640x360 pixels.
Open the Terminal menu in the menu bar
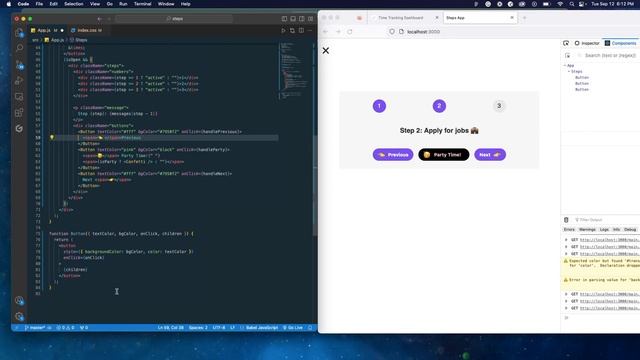click(142, 4)
